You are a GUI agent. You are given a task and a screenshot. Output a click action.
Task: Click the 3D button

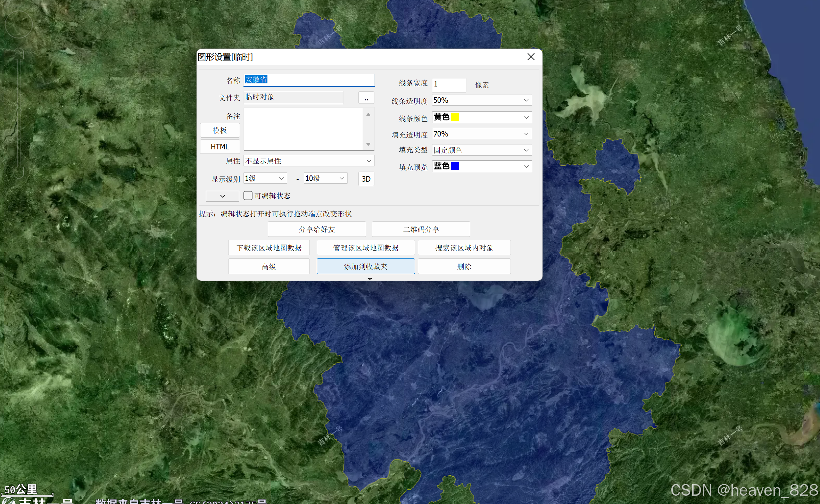[366, 179]
